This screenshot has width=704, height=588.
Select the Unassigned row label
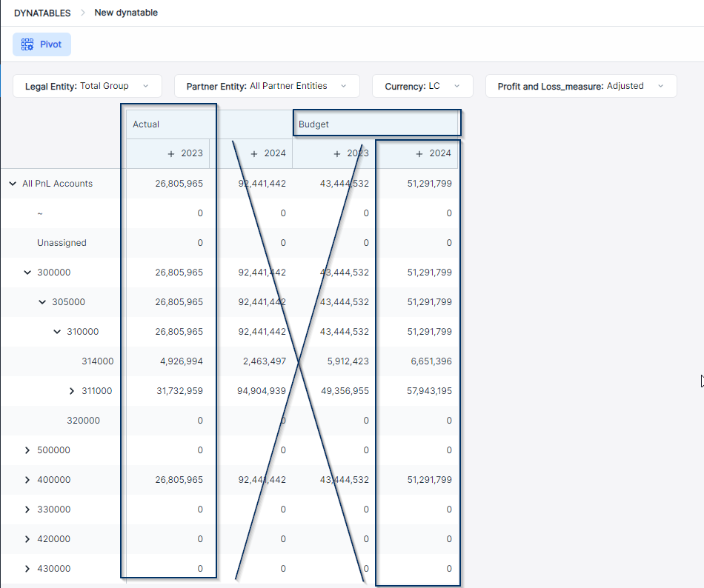coord(62,243)
